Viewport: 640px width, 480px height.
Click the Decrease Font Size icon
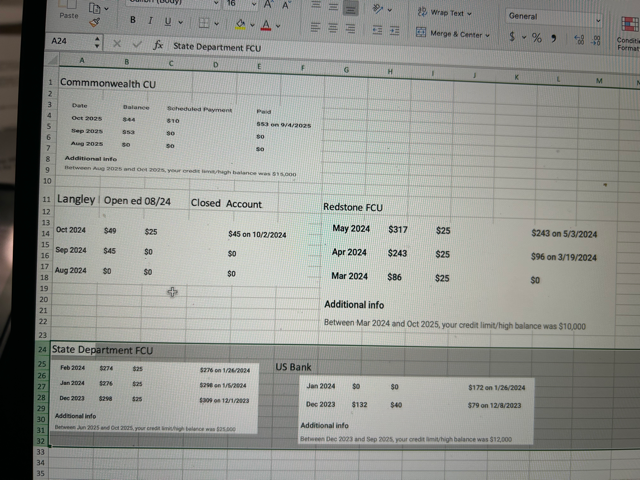(x=286, y=5)
